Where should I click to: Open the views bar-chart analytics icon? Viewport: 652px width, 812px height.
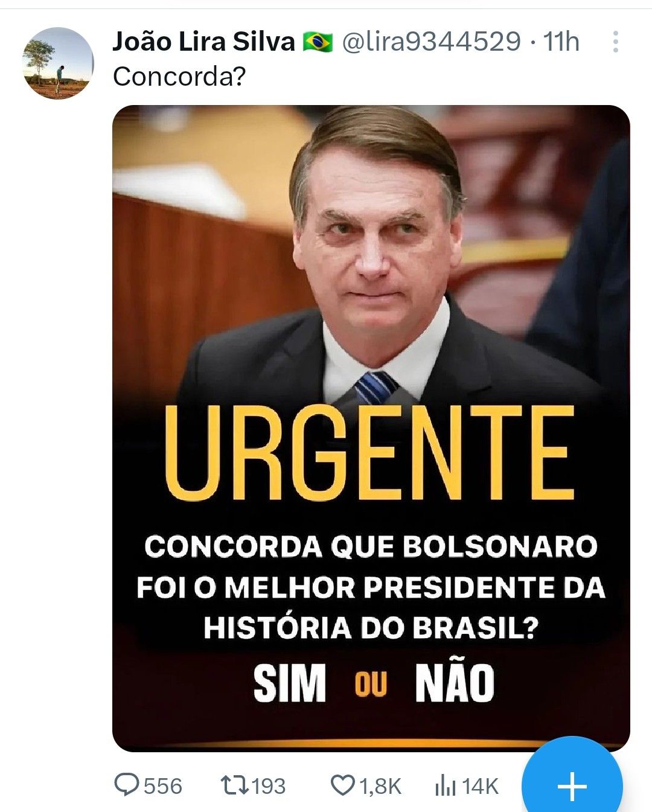(x=445, y=785)
